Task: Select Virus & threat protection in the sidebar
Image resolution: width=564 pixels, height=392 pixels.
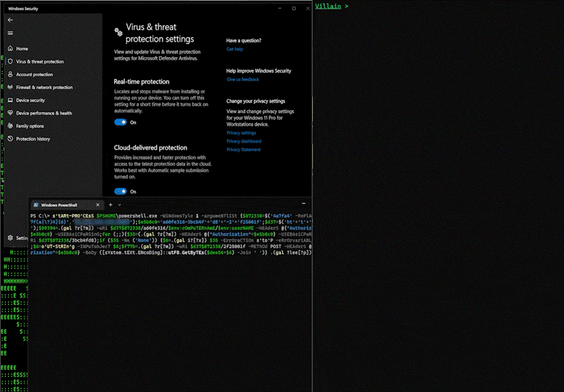Action: tap(40, 61)
